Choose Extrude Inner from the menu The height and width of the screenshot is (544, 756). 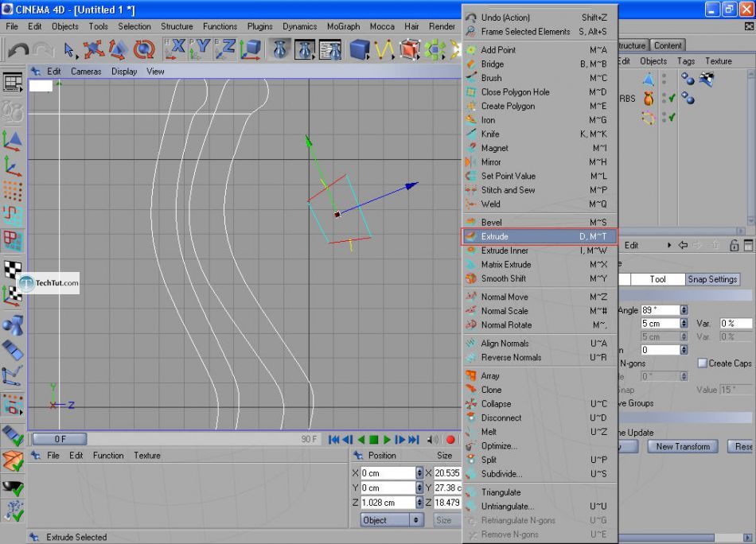[x=539, y=250]
